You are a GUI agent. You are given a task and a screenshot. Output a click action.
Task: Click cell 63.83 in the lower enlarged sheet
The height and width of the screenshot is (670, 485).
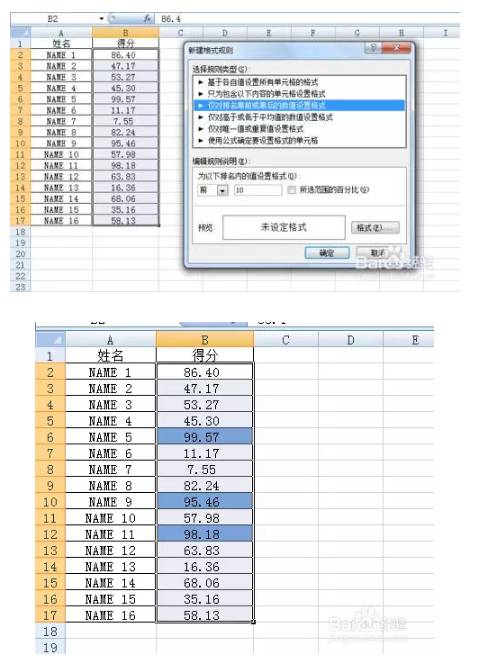[x=205, y=551]
